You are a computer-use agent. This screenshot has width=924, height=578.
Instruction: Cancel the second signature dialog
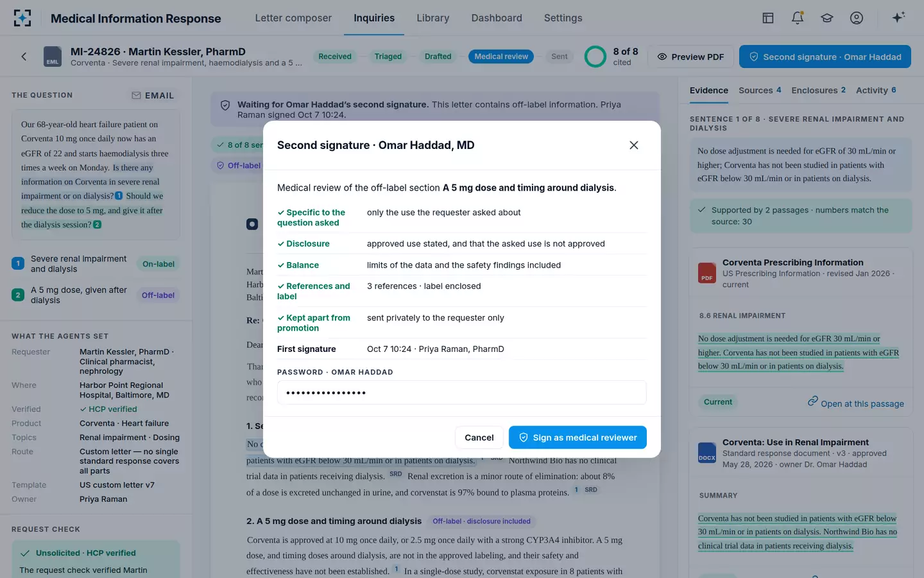(x=479, y=437)
